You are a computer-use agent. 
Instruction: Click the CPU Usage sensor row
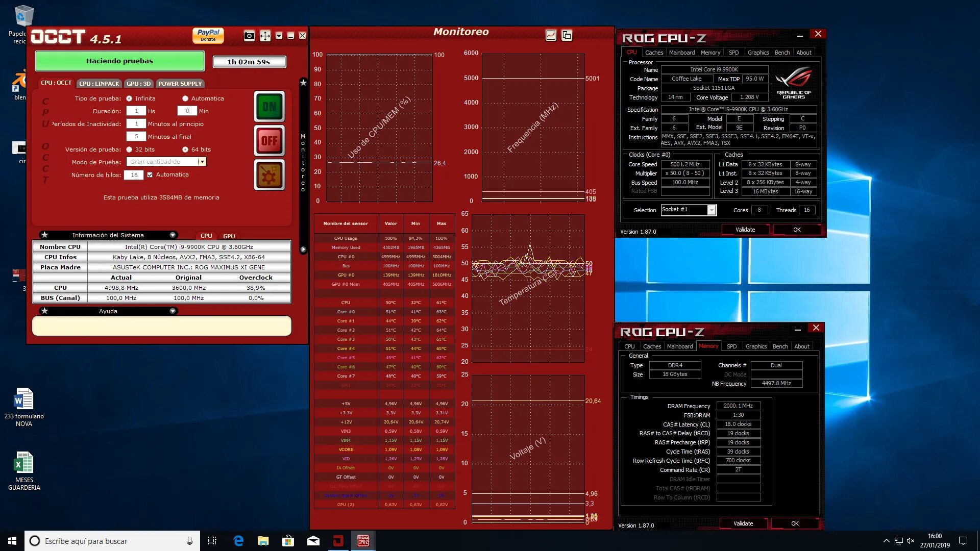(x=384, y=238)
